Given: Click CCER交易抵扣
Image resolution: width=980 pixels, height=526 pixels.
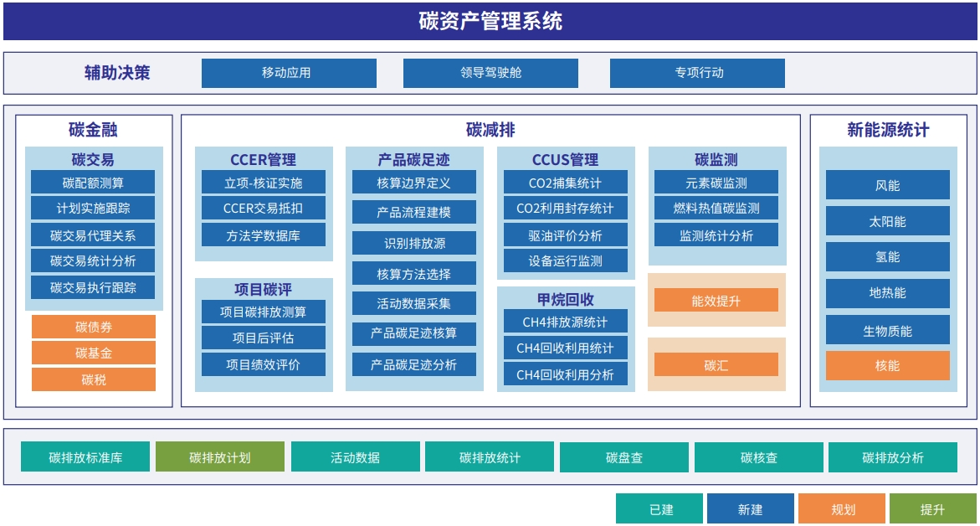Looking at the screenshot, I should [263, 209].
